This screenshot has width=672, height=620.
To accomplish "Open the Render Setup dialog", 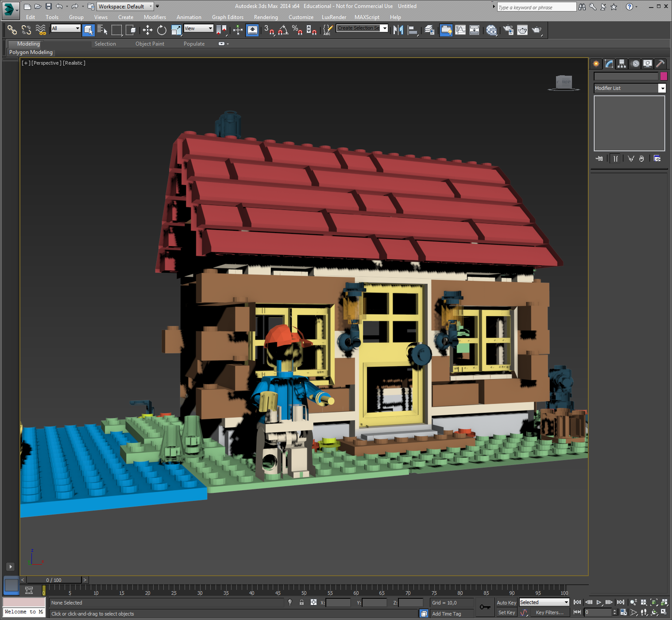I will (x=507, y=30).
